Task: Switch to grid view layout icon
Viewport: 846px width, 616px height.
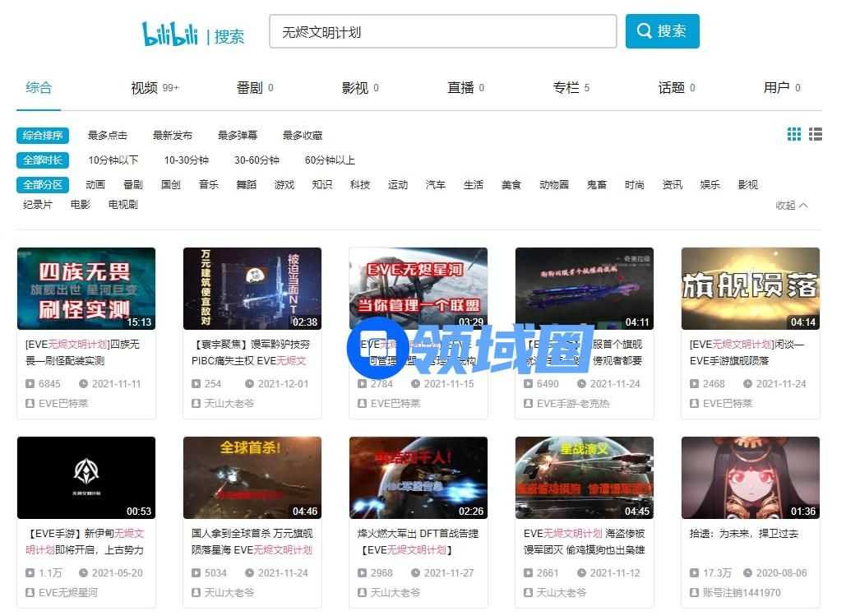Action: coord(793,134)
